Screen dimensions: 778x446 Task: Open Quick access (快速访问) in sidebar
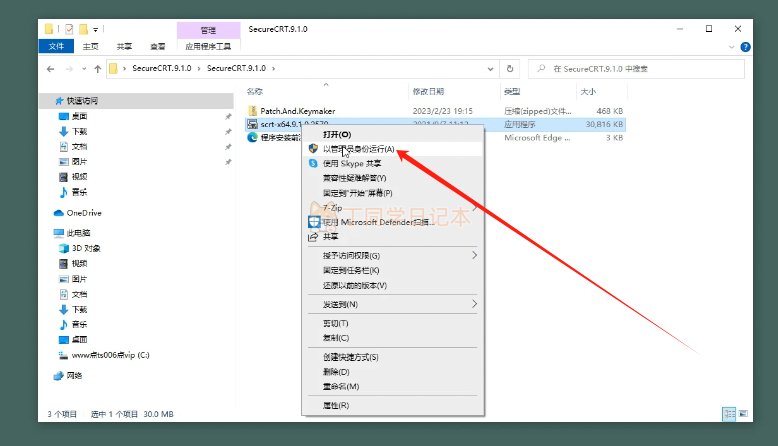pyautogui.click(x=136, y=101)
